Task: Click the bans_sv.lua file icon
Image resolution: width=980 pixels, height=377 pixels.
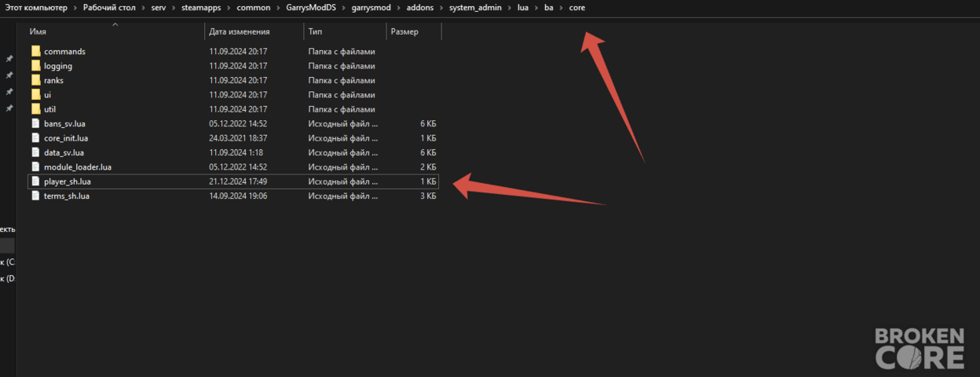Action: [x=35, y=123]
